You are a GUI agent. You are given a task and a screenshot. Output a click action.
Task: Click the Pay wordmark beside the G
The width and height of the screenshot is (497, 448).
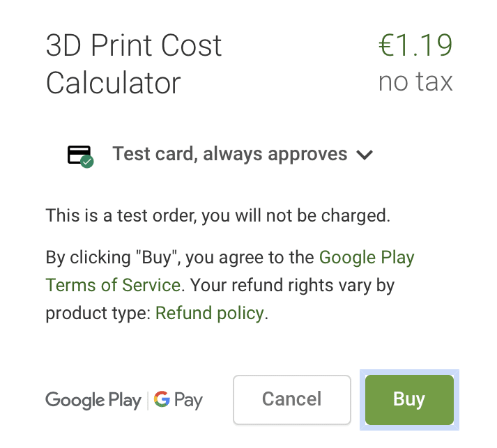click(x=188, y=401)
